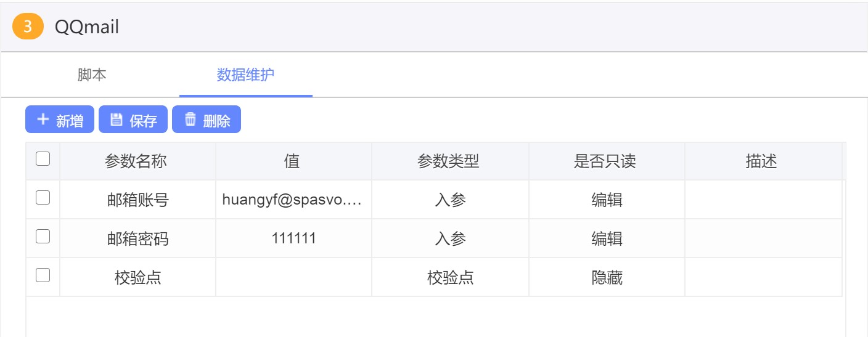868x337 pixels.
Task: Click the huangyf@spasvo email value cell
Action: [x=293, y=200]
